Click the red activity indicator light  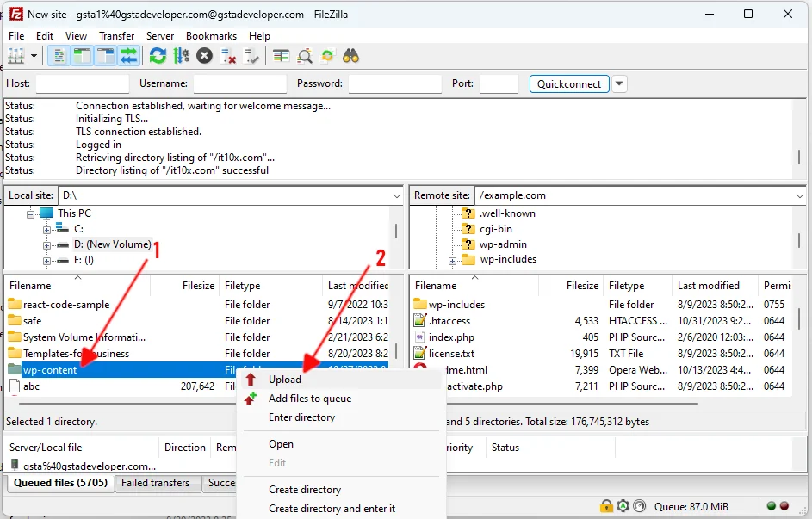[784, 506]
